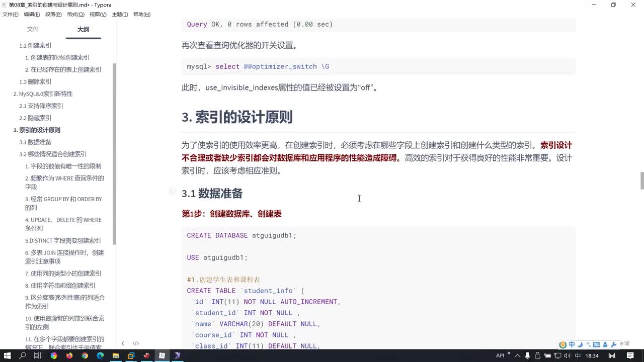Screen dimensions: 644x362
Task: Go to outline item 使用最频繁的列放到联合索引的左侧
Action: pos(65,322)
